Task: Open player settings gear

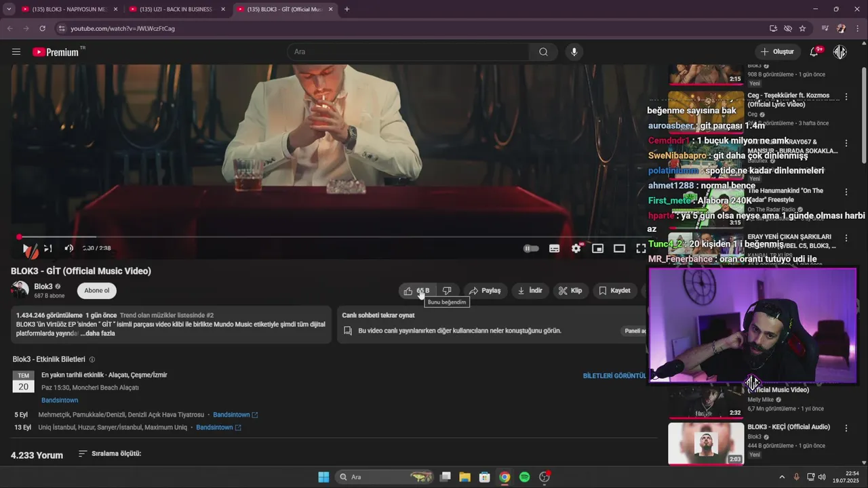Action: coord(576,249)
